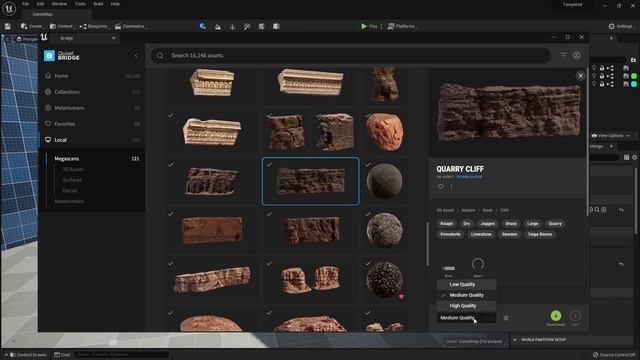Open the View Options dropdown in Outliner
Image resolution: width=640 pixels, height=360 pixels.
(x=611, y=136)
